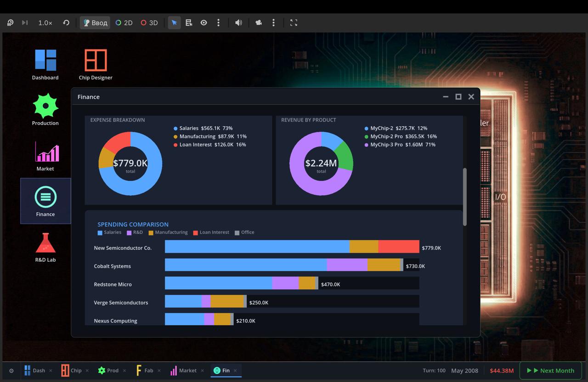This screenshot has width=588, height=382.
Task: Open the Production gear icon
Action: point(45,110)
